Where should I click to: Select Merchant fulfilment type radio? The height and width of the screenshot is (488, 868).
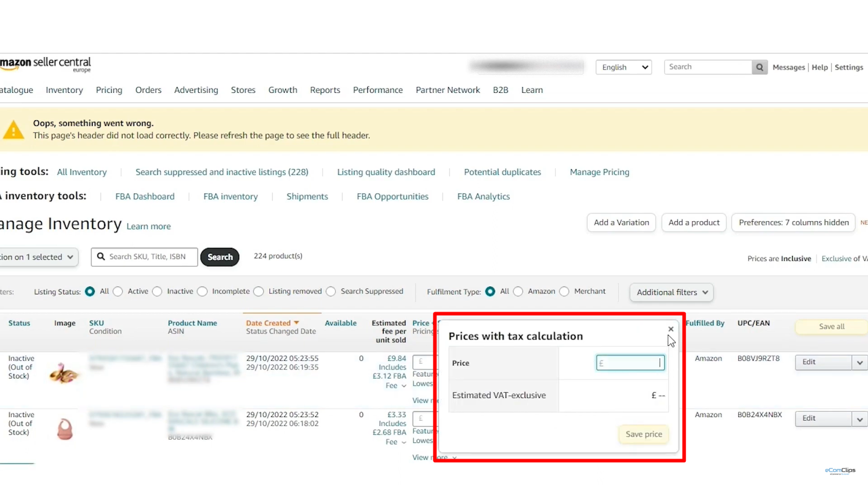[564, 292]
